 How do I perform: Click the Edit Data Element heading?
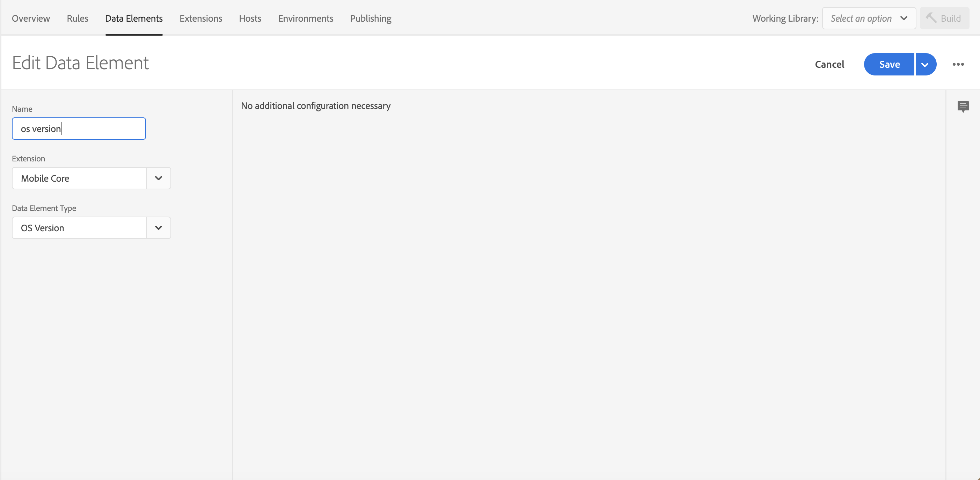point(80,63)
